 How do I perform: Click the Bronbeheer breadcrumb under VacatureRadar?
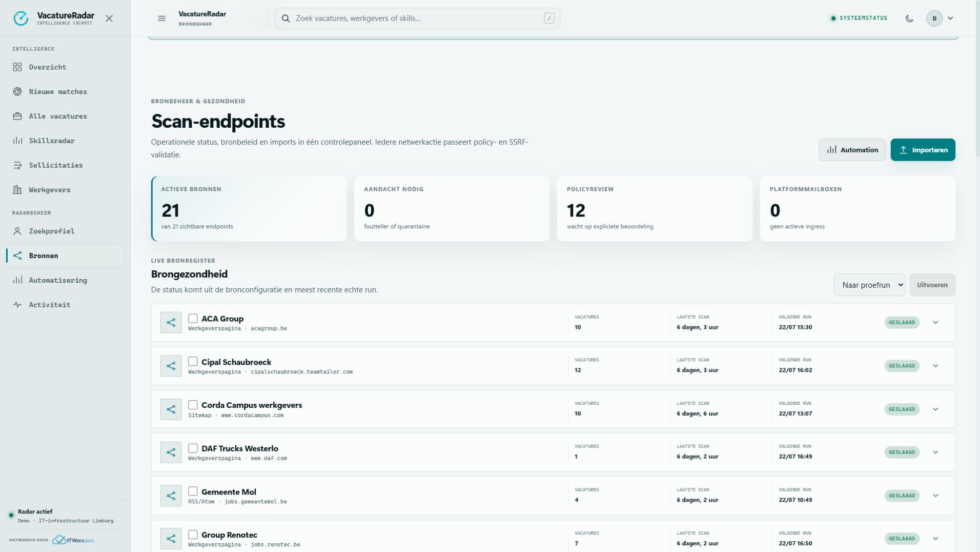[x=195, y=24]
